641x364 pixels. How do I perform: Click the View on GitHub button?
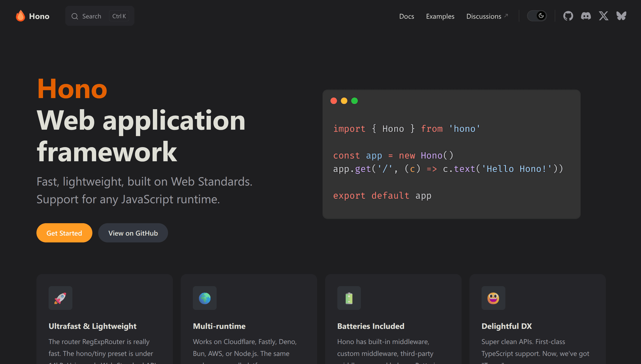pos(133,233)
